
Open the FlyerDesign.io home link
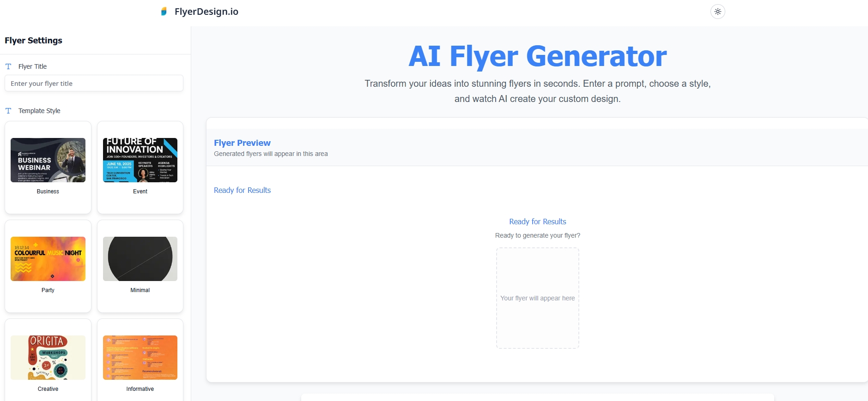(x=206, y=12)
